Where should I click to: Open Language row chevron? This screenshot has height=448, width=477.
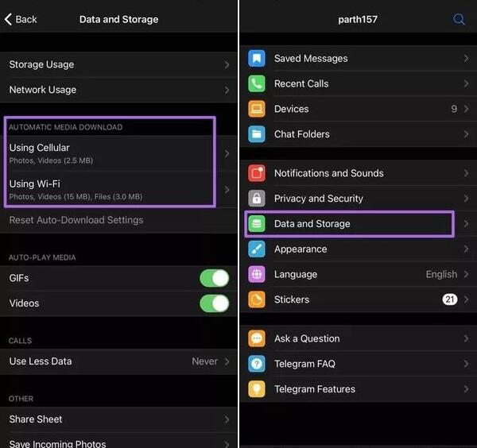click(x=466, y=274)
